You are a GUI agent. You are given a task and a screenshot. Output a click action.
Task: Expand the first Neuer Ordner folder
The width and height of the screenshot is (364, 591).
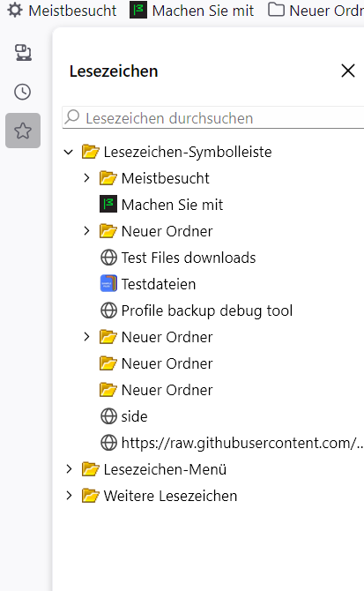(x=86, y=231)
